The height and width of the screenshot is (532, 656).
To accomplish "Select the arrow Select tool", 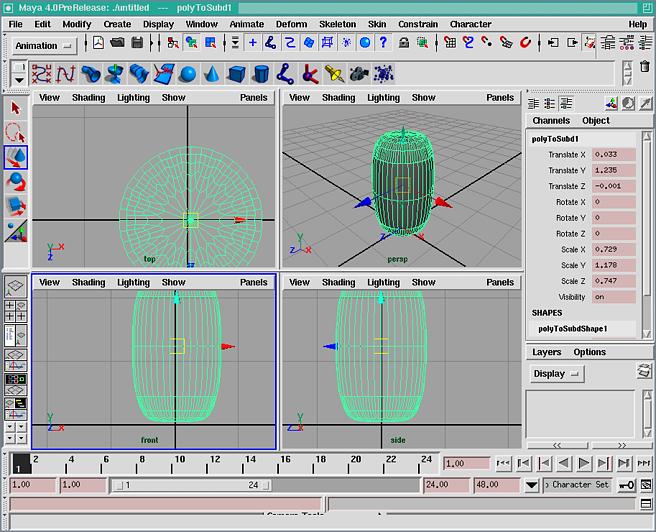I will pos(15,107).
